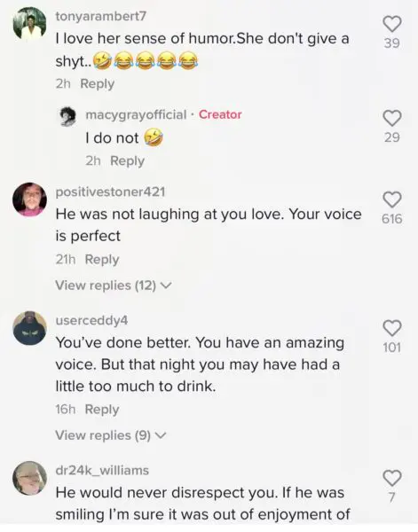Reply to positivestoner421's comment
The width and height of the screenshot is (418, 532).
tap(102, 260)
